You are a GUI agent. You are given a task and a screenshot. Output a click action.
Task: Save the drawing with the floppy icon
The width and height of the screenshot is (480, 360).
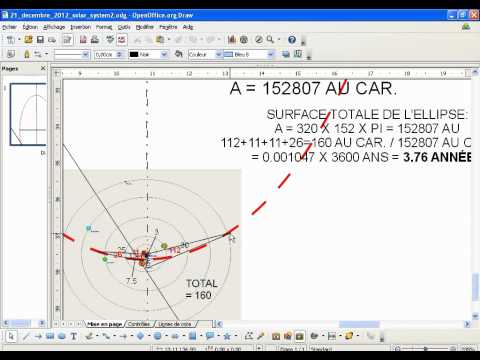(x=40, y=40)
